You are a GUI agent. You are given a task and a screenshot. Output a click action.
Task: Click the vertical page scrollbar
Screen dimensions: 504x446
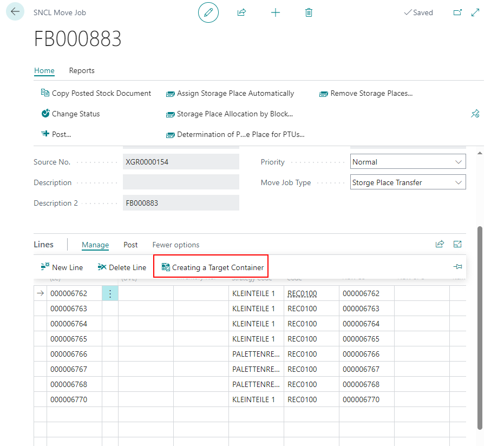pyautogui.click(x=480, y=325)
